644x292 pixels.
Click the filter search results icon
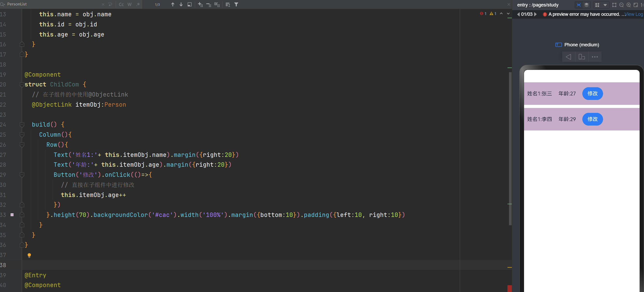click(x=236, y=4)
